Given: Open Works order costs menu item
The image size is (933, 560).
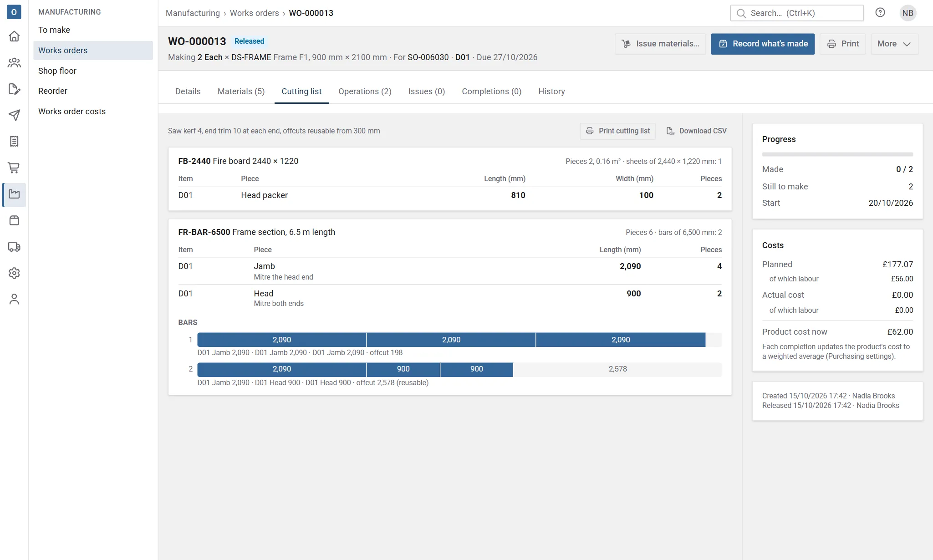Looking at the screenshot, I should 93,112.
